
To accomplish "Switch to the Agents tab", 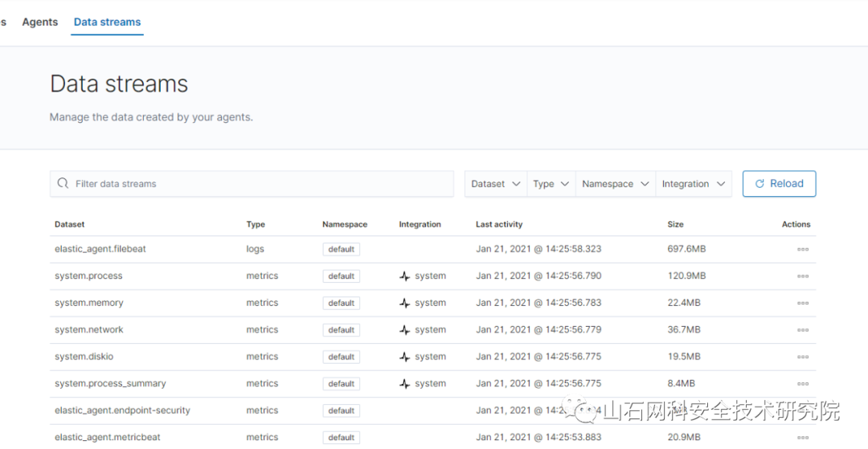I will tap(40, 22).
